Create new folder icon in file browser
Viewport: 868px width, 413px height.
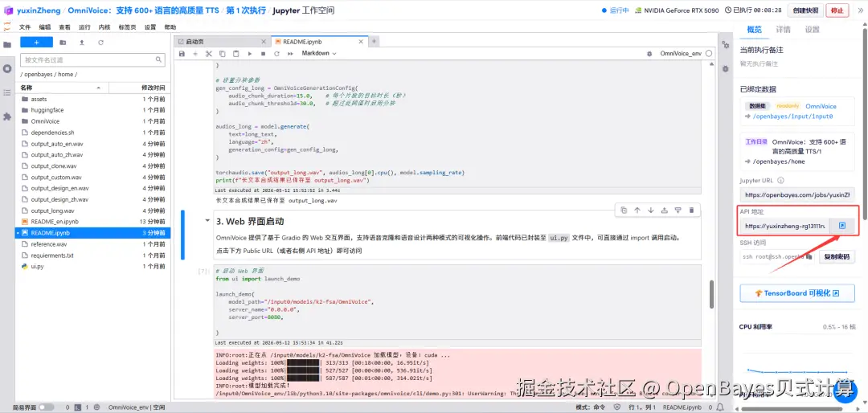(63, 42)
